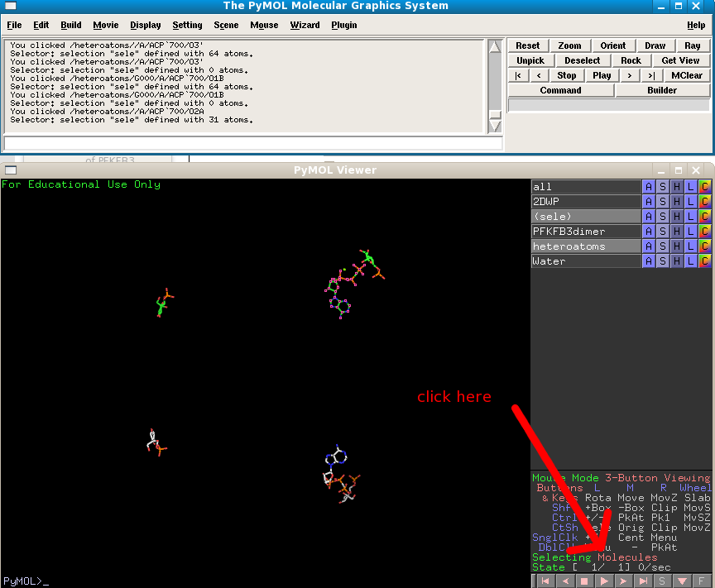Open the Wizard menu
The height and width of the screenshot is (588, 715).
point(305,26)
